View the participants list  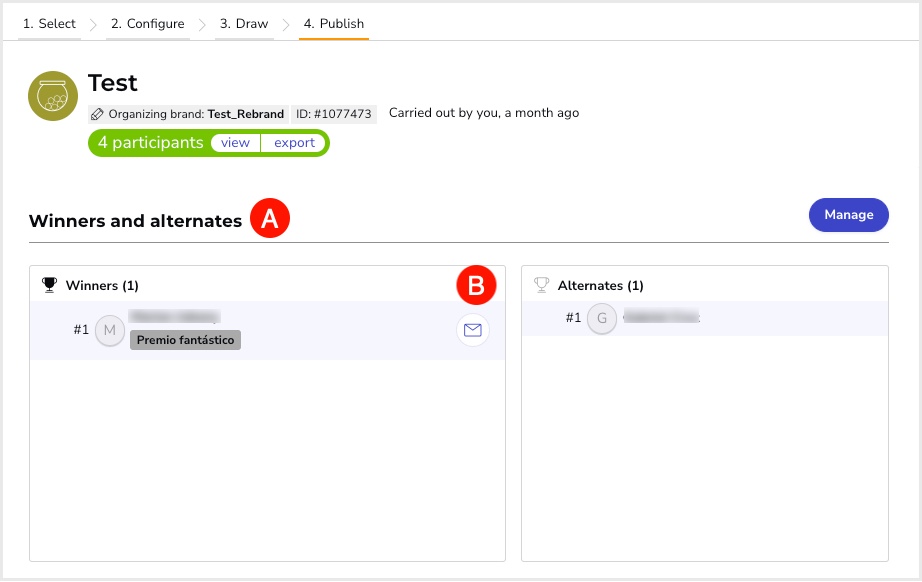[x=235, y=143]
